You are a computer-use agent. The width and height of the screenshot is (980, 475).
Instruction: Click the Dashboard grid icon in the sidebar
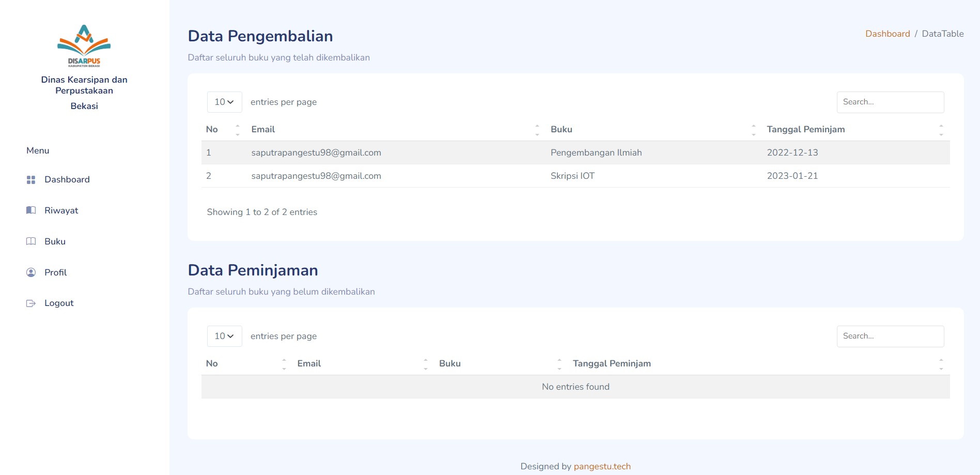click(x=31, y=180)
